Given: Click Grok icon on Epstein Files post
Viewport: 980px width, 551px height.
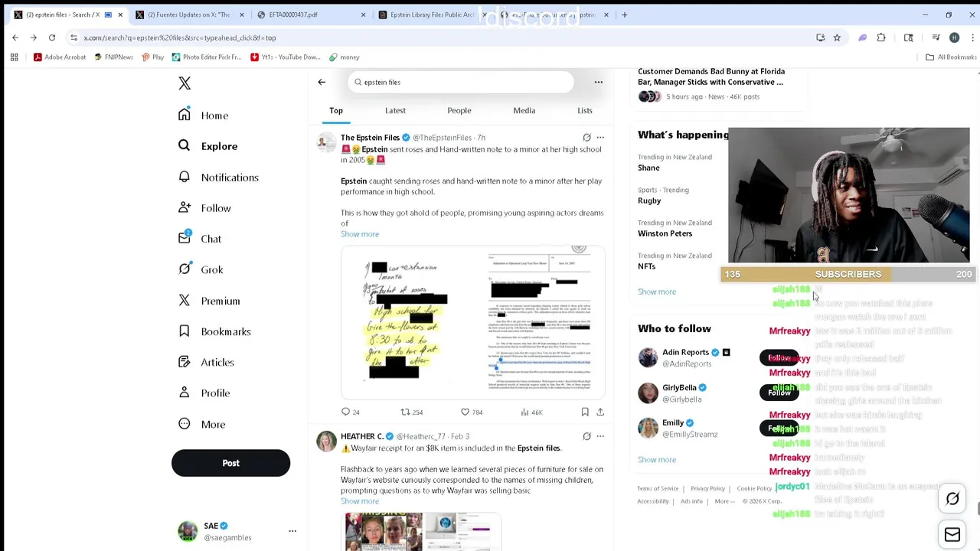Looking at the screenshot, I should (x=586, y=138).
